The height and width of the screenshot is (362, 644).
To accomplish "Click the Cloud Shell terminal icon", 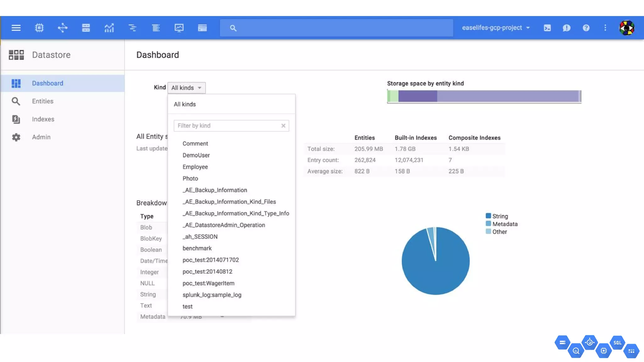I will pyautogui.click(x=547, y=28).
